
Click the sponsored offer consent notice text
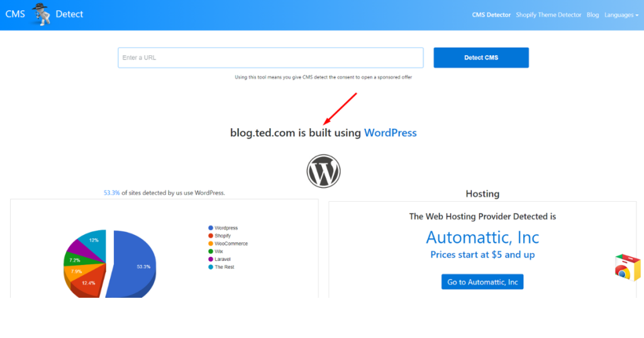tap(323, 77)
